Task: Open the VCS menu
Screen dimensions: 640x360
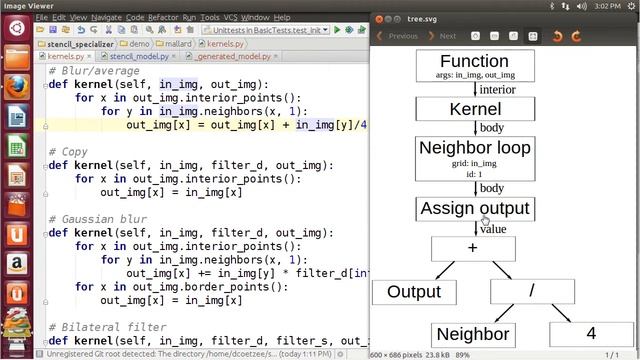Action: point(230,18)
